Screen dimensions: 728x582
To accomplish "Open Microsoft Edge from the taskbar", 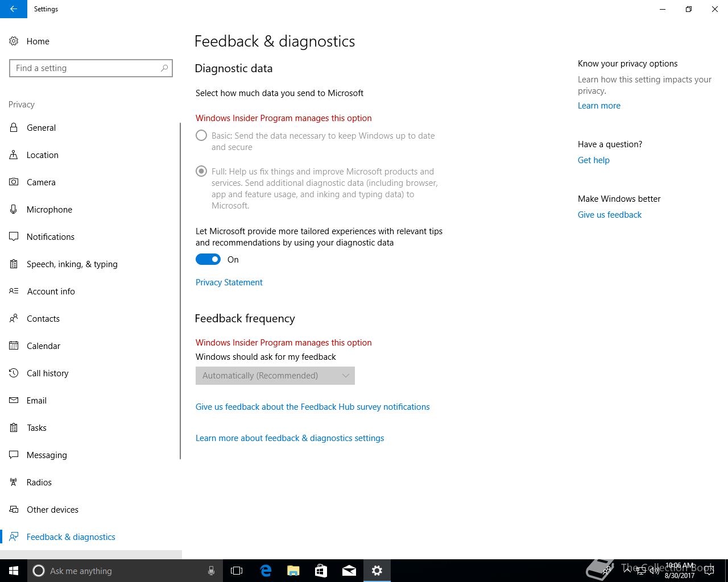I will [x=266, y=571].
